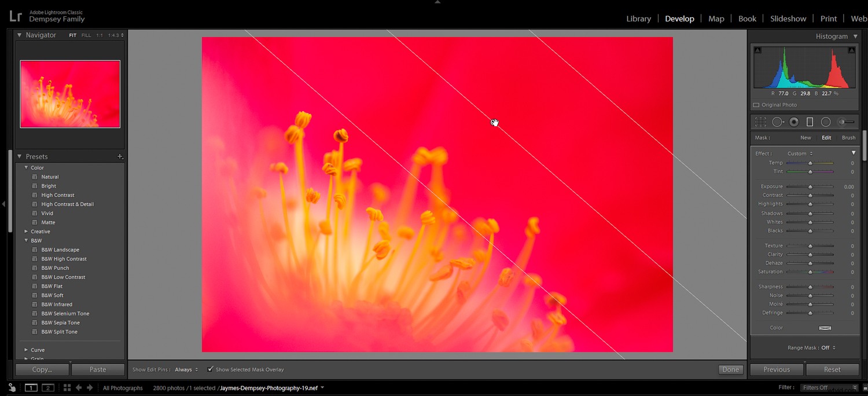Open the Slideshow module
Image resolution: width=868 pixels, height=396 pixels.
(788, 19)
